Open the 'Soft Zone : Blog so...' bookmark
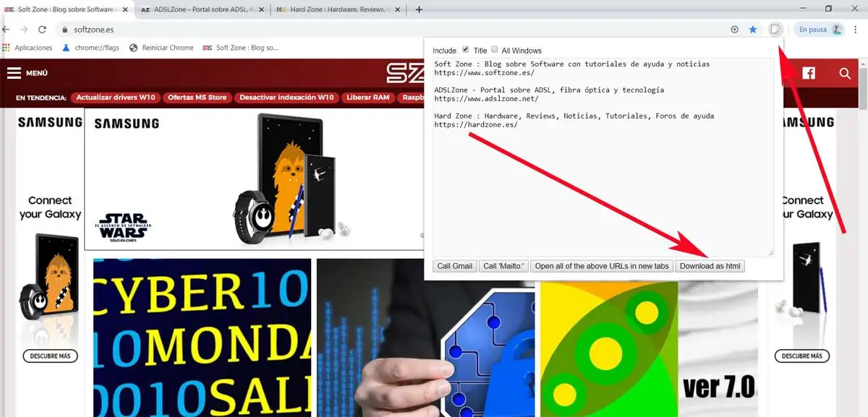868x417 pixels. (240, 48)
